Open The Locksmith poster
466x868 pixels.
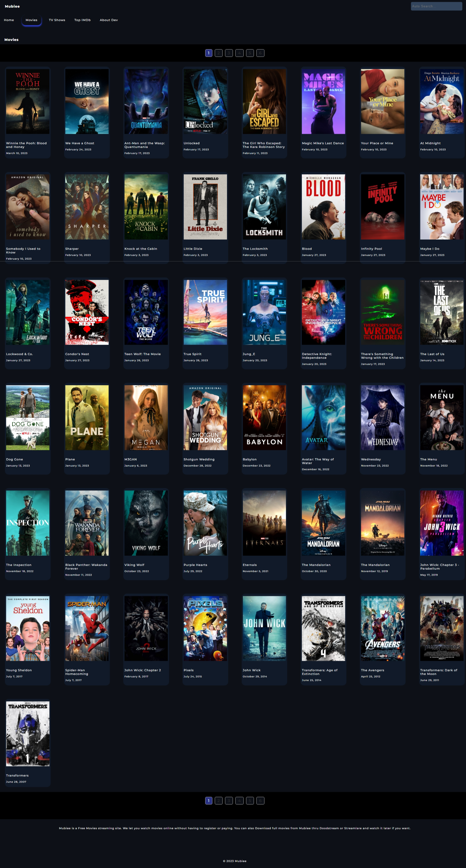264,207
